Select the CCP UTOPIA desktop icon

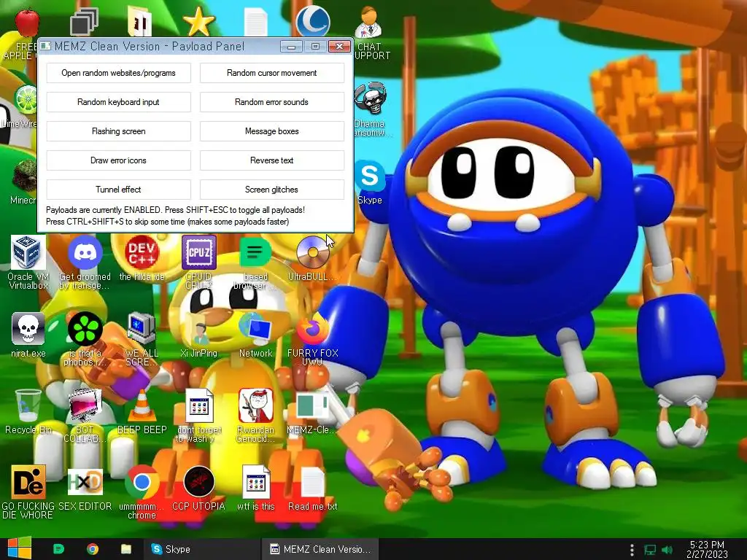199,482
